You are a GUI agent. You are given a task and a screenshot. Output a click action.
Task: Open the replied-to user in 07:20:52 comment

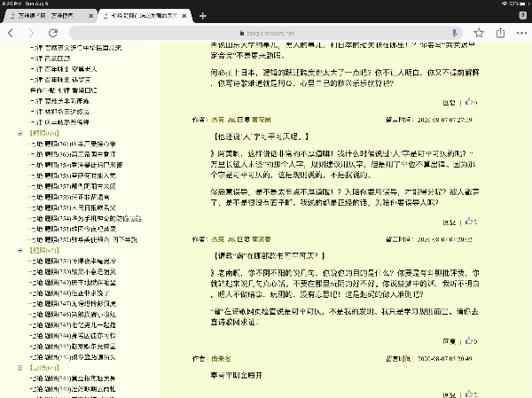262,239
